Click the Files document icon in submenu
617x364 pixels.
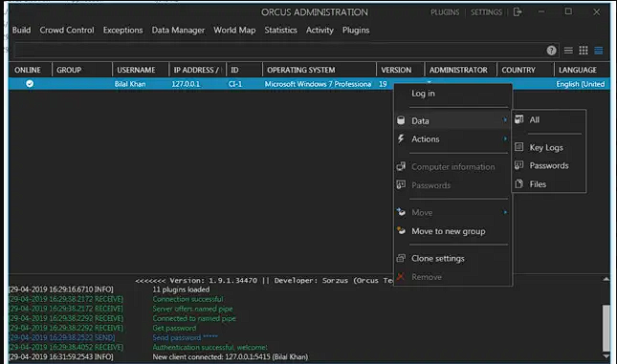[x=519, y=183]
